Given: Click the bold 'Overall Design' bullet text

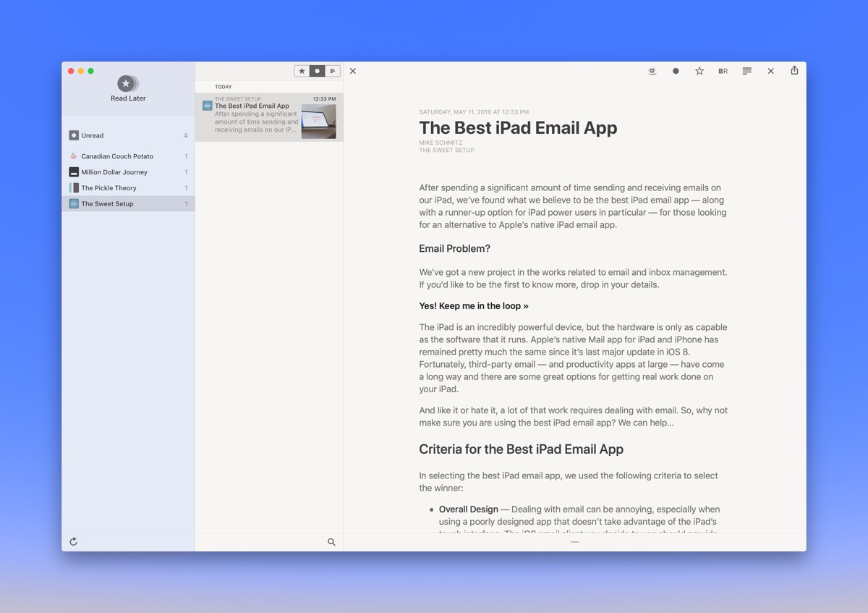Looking at the screenshot, I should pos(469,510).
